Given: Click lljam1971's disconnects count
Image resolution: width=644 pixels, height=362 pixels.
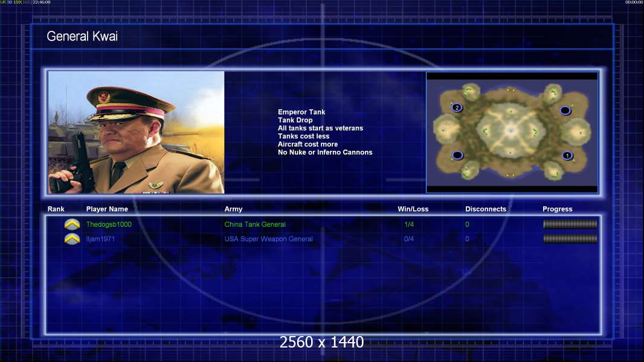Looking at the screenshot, I should [x=467, y=238].
